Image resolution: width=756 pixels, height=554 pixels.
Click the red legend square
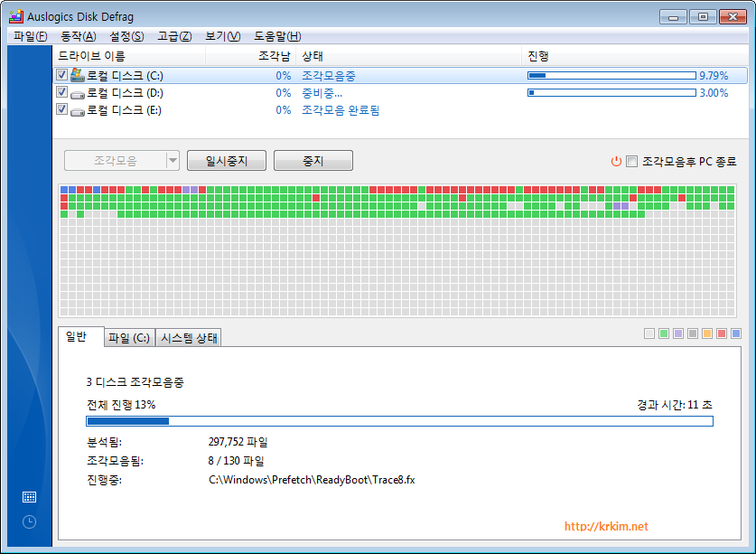point(722,333)
